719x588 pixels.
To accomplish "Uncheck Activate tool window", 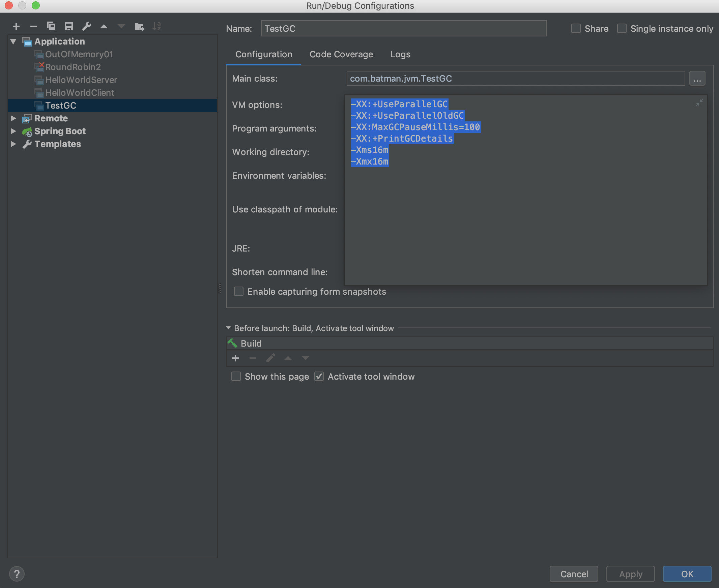I will coord(319,376).
